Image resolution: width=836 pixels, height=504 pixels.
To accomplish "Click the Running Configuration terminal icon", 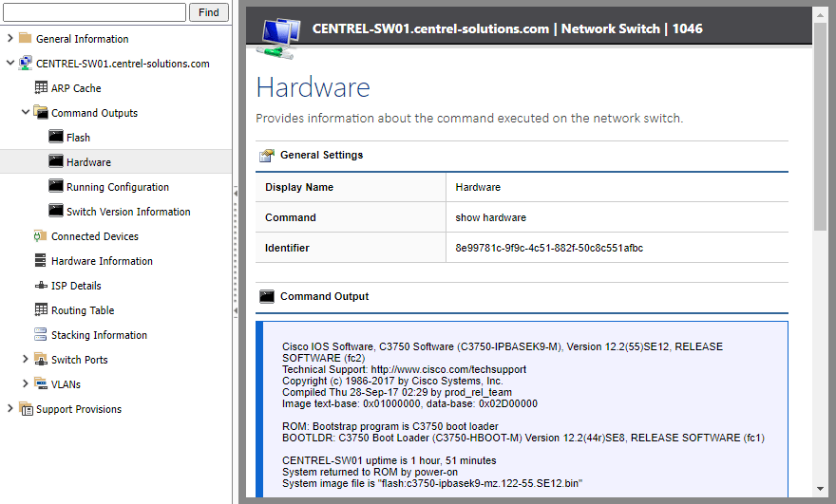I will (x=56, y=187).
